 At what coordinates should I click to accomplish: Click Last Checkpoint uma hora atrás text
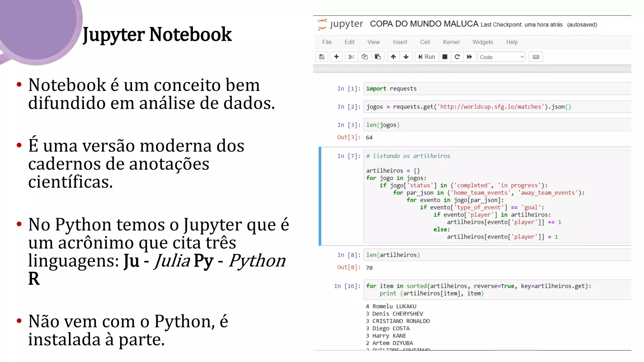(522, 25)
